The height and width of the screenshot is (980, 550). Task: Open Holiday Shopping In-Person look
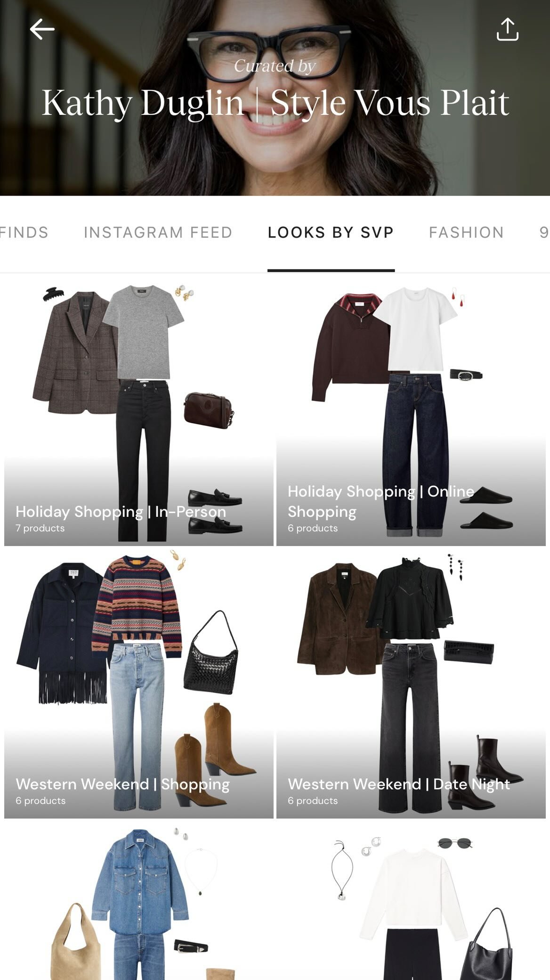pos(139,411)
